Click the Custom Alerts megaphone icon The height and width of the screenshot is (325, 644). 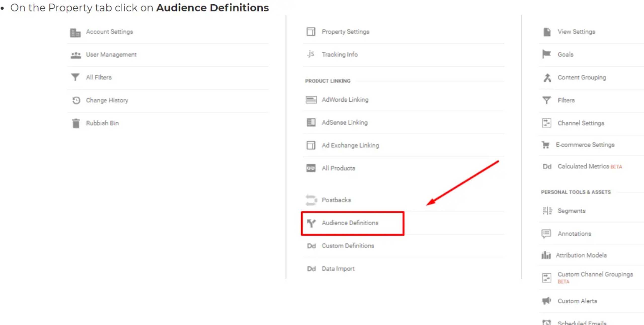point(546,301)
